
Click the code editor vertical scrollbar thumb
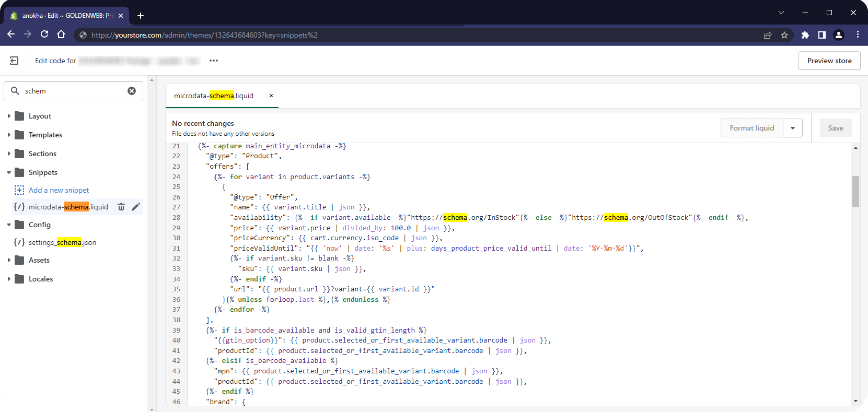tap(855, 191)
